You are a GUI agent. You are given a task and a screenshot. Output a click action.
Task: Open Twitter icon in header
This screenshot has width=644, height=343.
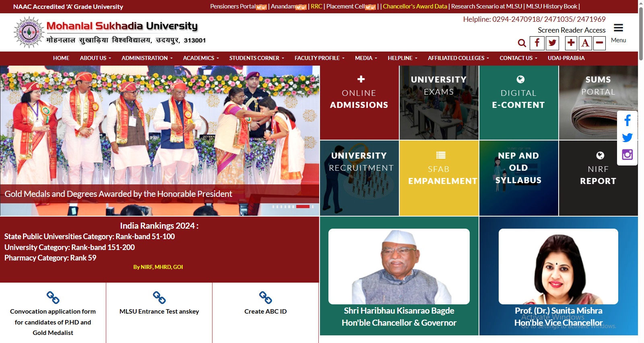pyautogui.click(x=552, y=43)
